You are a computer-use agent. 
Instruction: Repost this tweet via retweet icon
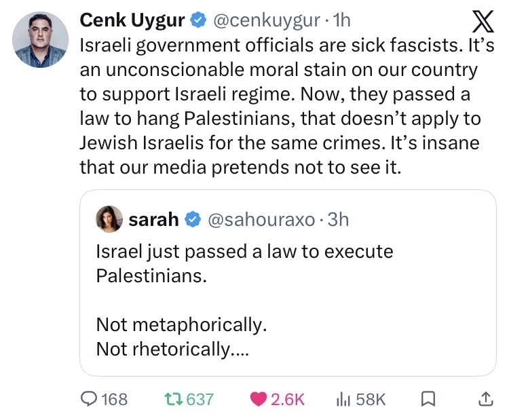click(172, 399)
